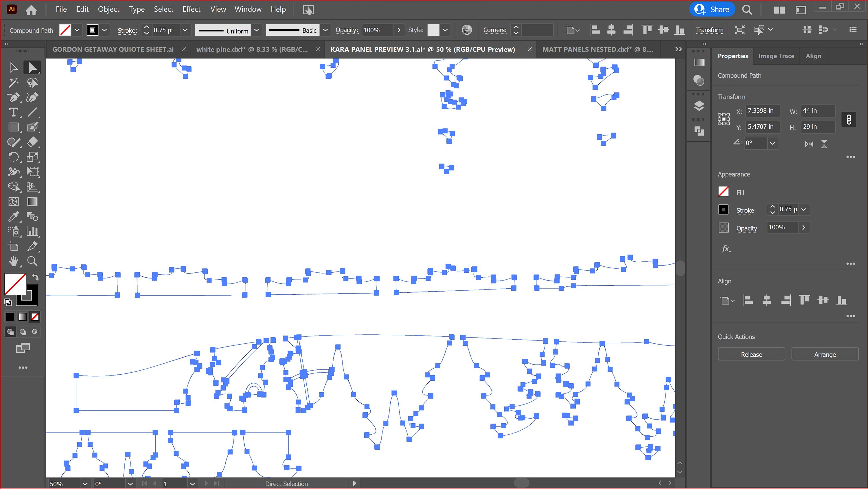The height and width of the screenshot is (489, 868).
Task: Click the Arrange quick action button
Action: coord(825,354)
